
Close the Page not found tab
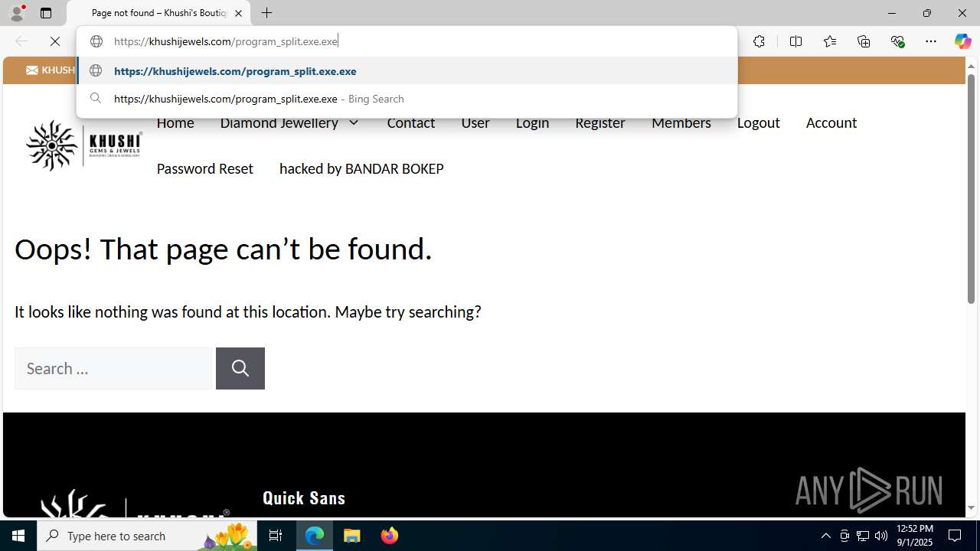tap(238, 13)
